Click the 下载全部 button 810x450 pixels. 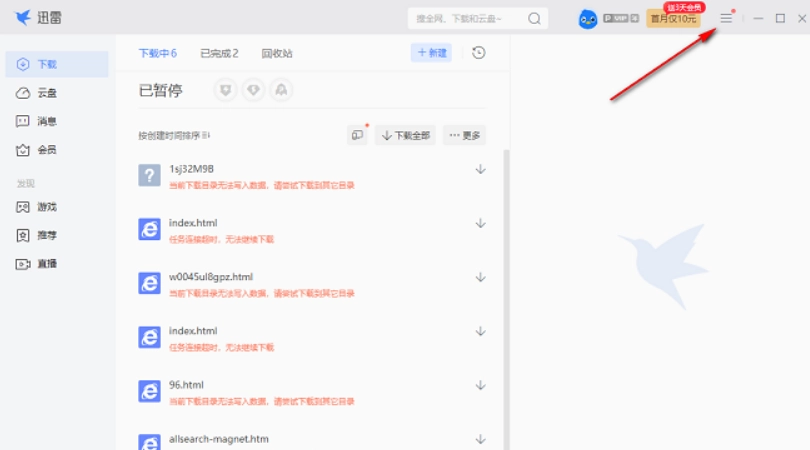[405, 135]
